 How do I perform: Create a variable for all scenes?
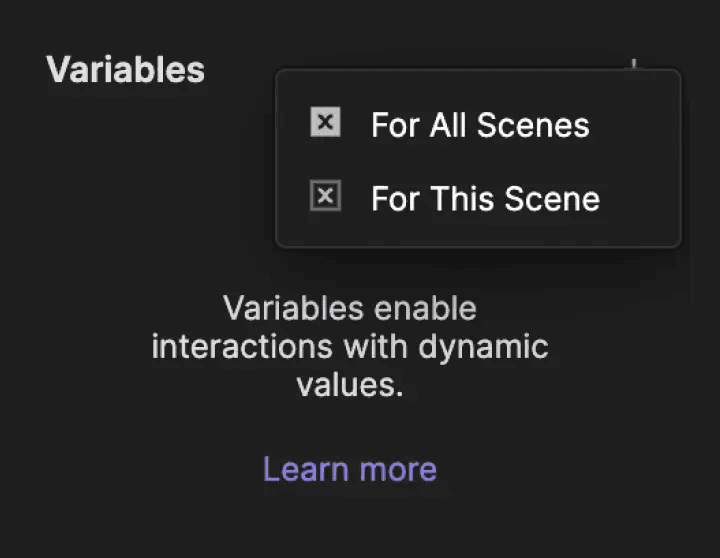coord(479,125)
